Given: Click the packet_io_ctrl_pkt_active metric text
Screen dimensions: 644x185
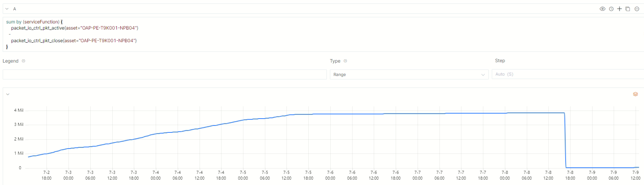Looking at the screenshot, I should (38, 28).
